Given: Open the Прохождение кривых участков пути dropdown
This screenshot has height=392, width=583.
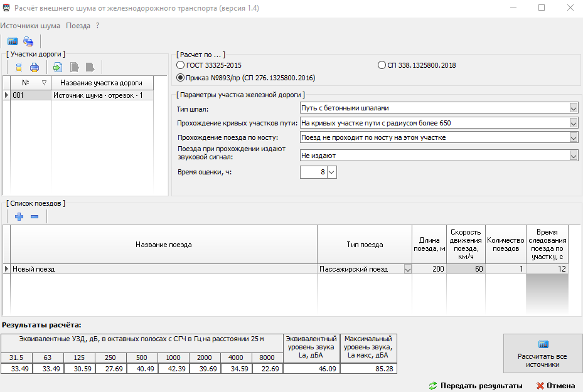Looking at the screenshot, I should point(574,123).
